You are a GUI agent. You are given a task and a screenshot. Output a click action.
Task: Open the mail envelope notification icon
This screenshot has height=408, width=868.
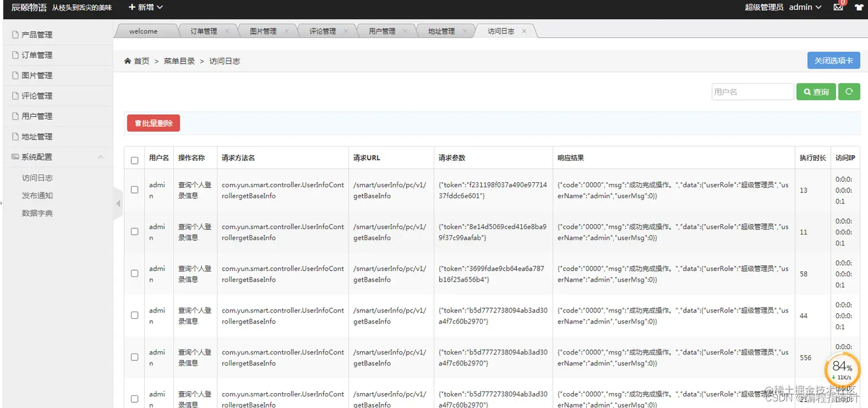(x=838, y=7)
